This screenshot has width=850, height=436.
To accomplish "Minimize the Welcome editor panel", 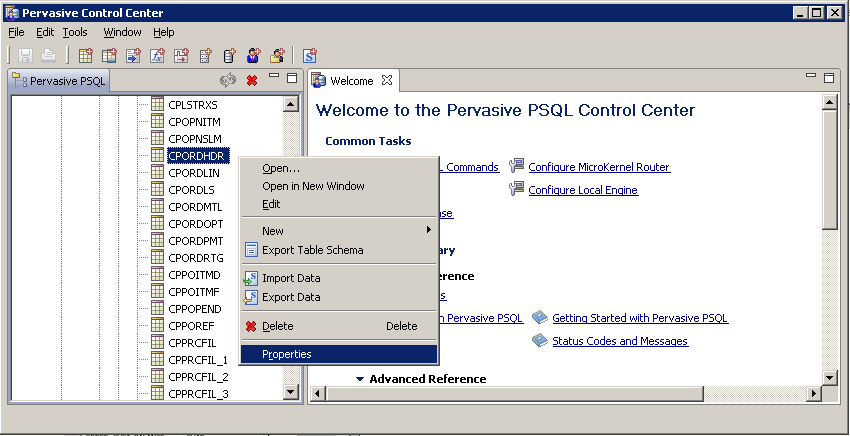I will 811,76.
